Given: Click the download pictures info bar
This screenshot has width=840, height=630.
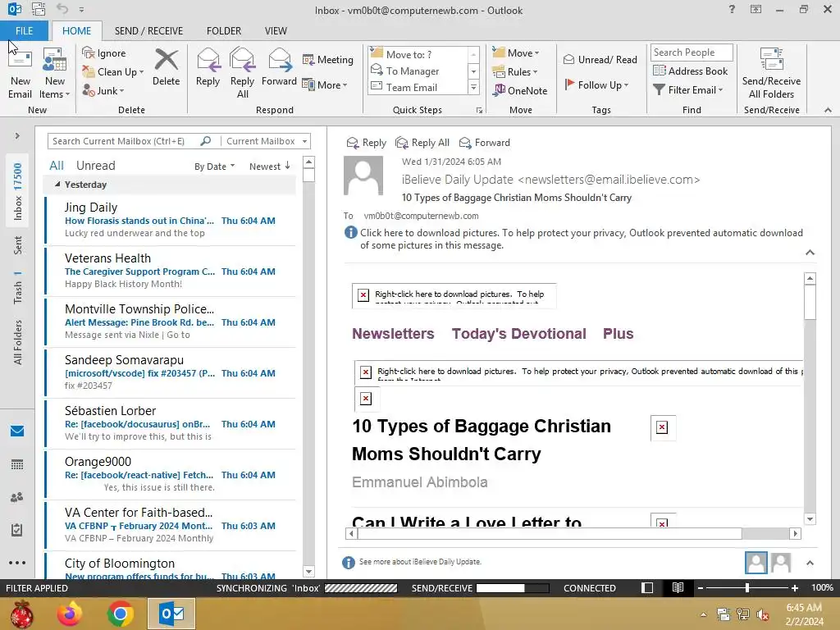Looking at the screenshot, I should pos(573,239).
